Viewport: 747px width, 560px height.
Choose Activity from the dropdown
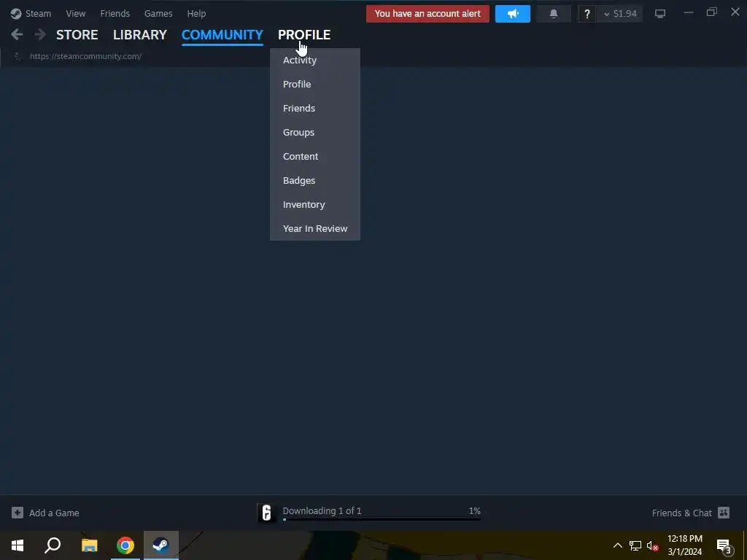pos(315,60)
